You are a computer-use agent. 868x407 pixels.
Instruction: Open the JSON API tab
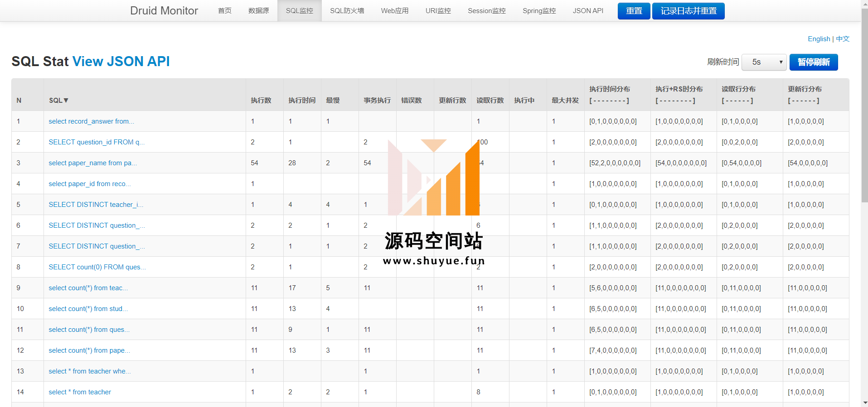[588, 10]
